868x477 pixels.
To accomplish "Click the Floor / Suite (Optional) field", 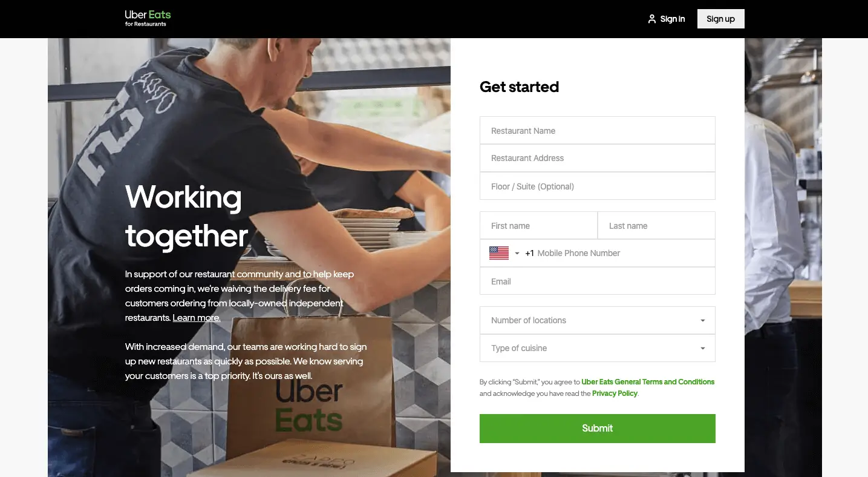I will (598, 186).
